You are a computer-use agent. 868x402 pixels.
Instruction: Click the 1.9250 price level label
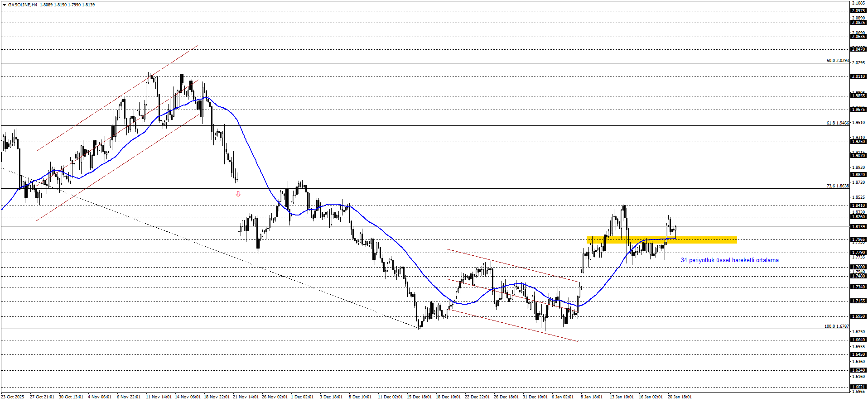pos(858,142)
